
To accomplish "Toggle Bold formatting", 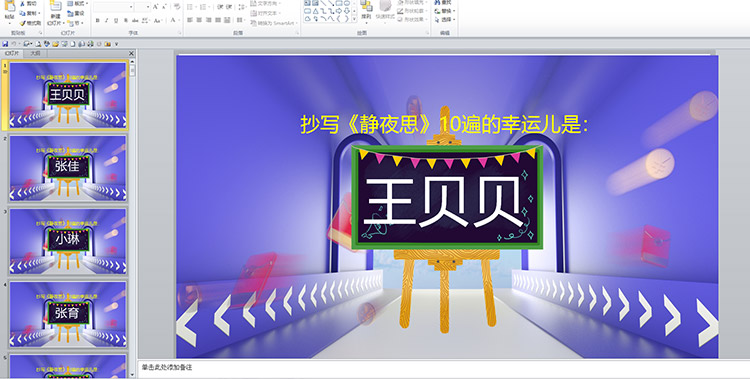I will 98,21.
